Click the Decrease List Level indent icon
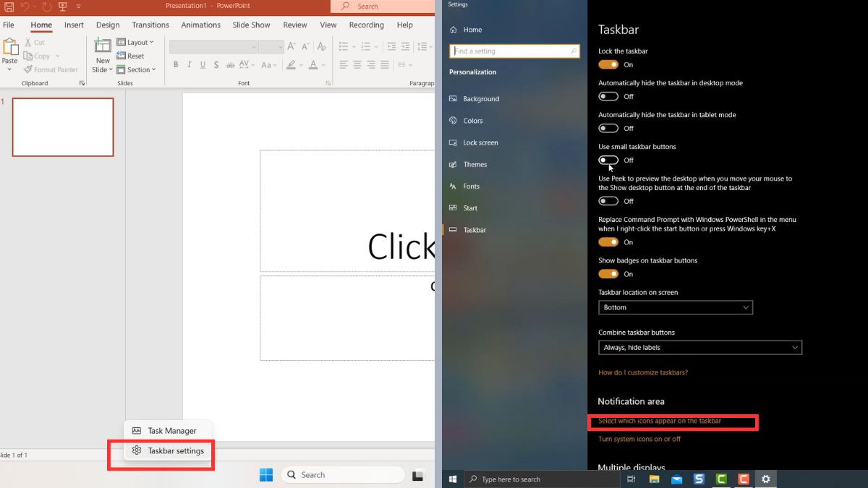 point(391,46)
